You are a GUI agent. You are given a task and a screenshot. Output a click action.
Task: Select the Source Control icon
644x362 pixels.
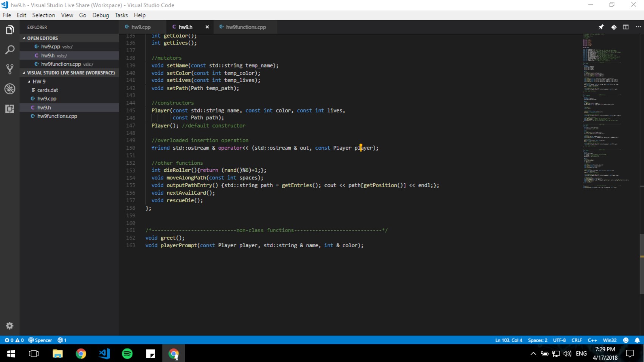tap(9, 69)
